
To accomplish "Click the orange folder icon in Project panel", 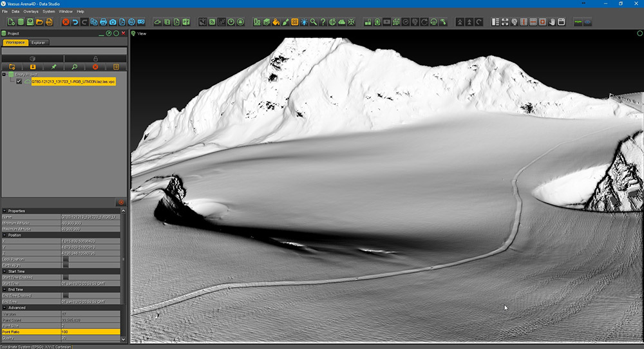I will [12, 66].
